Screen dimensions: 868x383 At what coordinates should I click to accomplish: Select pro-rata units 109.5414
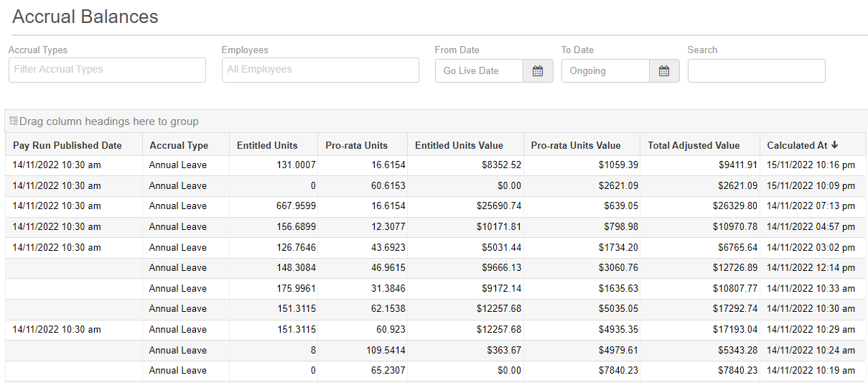(386, 350)
